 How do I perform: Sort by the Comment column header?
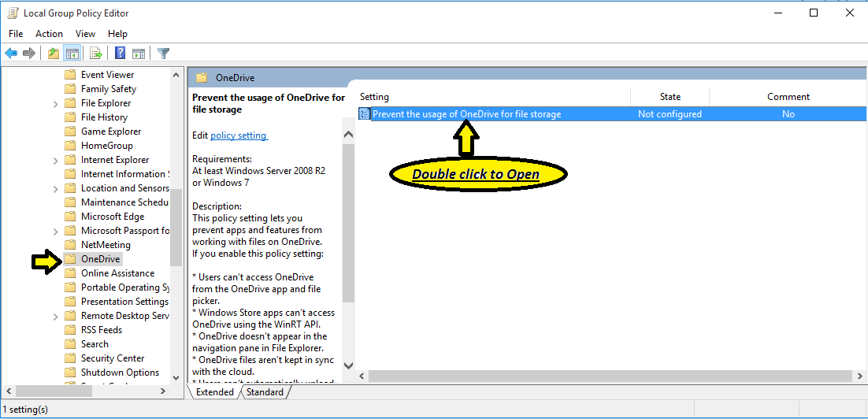point(788,96)
